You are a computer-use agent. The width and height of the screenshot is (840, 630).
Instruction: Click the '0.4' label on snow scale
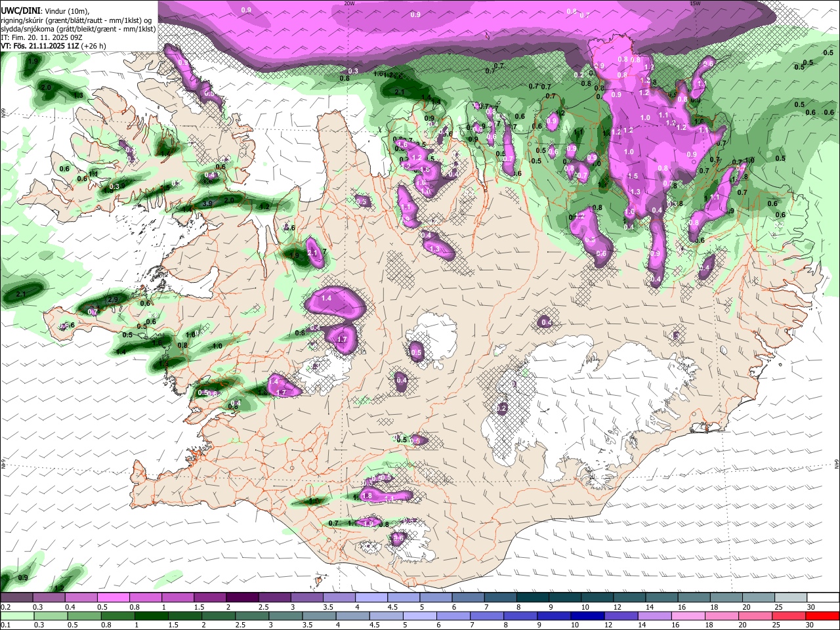[70, 607]
